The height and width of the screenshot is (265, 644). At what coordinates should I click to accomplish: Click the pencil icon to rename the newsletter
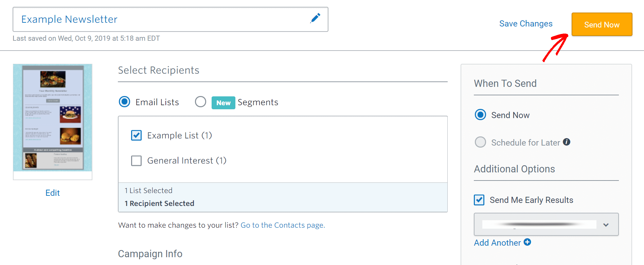point(315,19)
